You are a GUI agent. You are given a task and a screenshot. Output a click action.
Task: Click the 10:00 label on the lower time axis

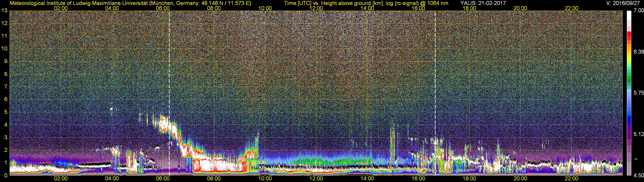tap(265, 179)
